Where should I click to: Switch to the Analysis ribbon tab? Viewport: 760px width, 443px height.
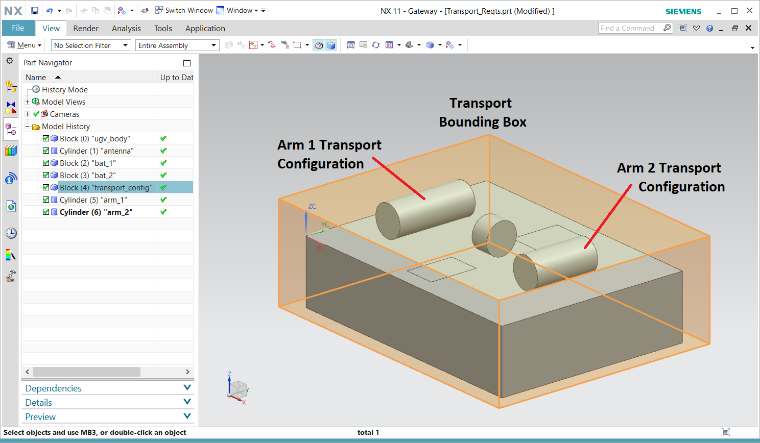[126, 28]
